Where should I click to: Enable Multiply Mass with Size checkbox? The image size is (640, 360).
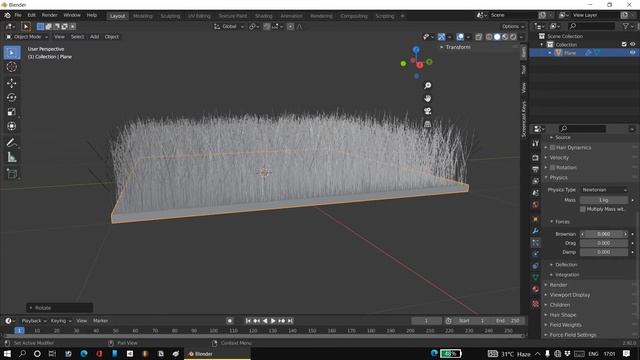582,209
